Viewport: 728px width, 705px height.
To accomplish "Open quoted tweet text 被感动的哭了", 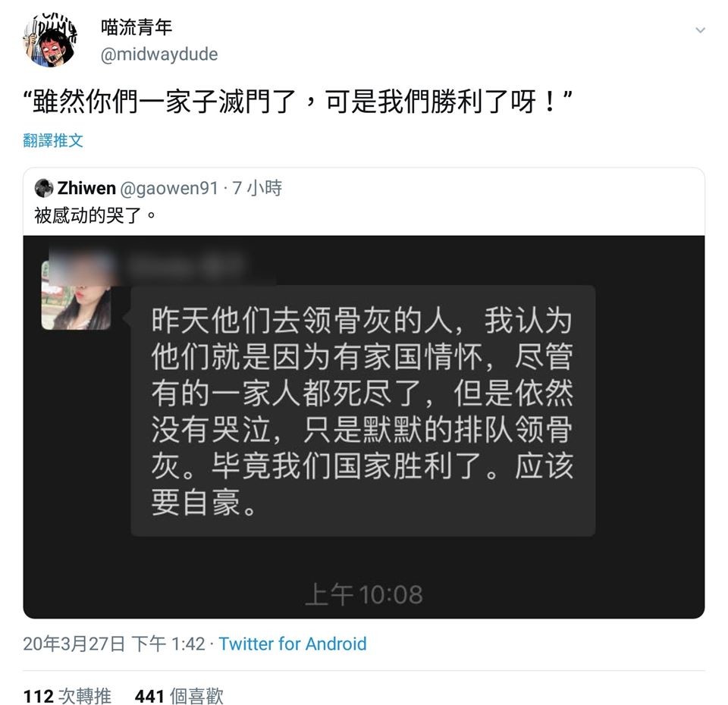I will [x=96, y=215].
